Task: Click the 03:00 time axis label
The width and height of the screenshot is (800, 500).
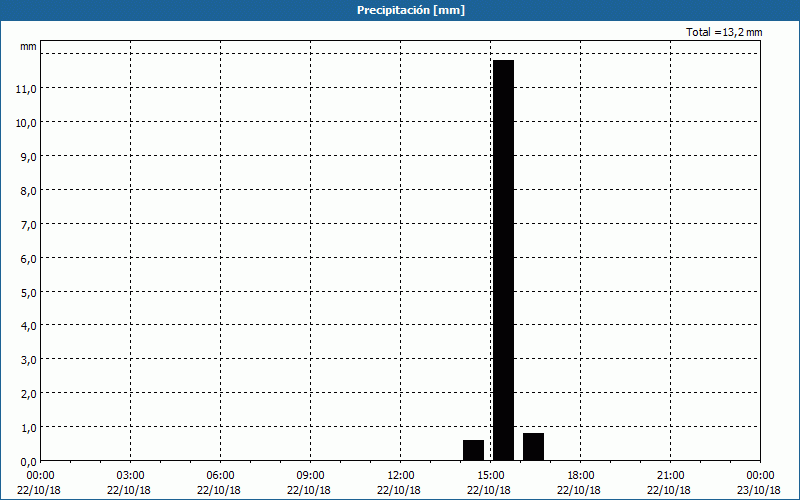Action: click(x=131, y=476)
